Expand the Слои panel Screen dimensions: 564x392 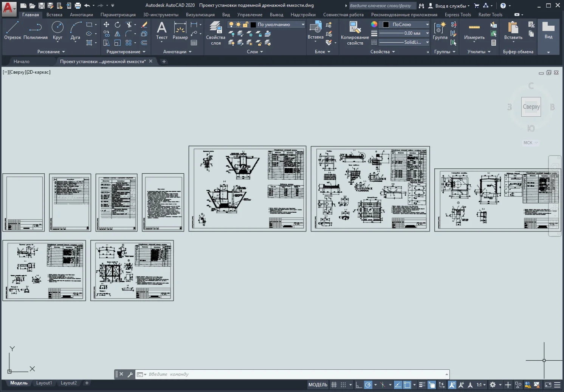coord(255,52)
